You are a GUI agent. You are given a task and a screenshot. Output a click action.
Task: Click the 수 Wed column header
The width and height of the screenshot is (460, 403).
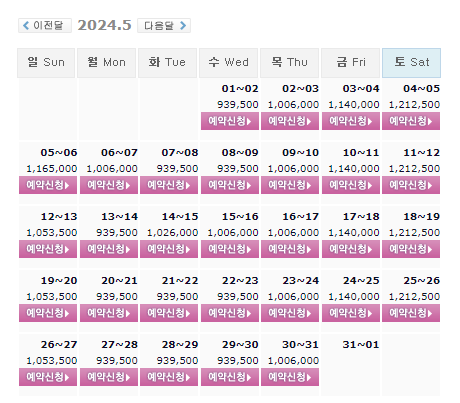228,63
